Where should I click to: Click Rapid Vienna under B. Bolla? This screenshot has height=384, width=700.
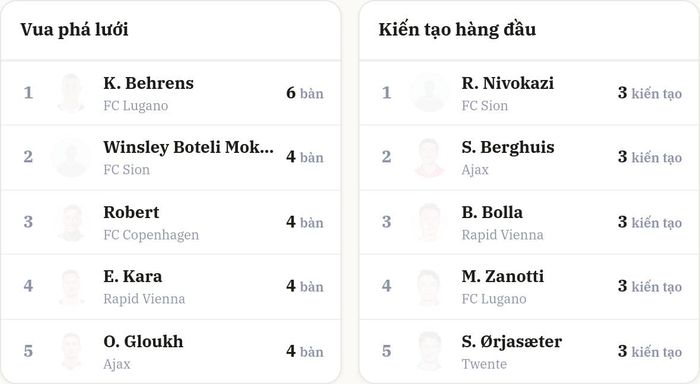(503, 235)
